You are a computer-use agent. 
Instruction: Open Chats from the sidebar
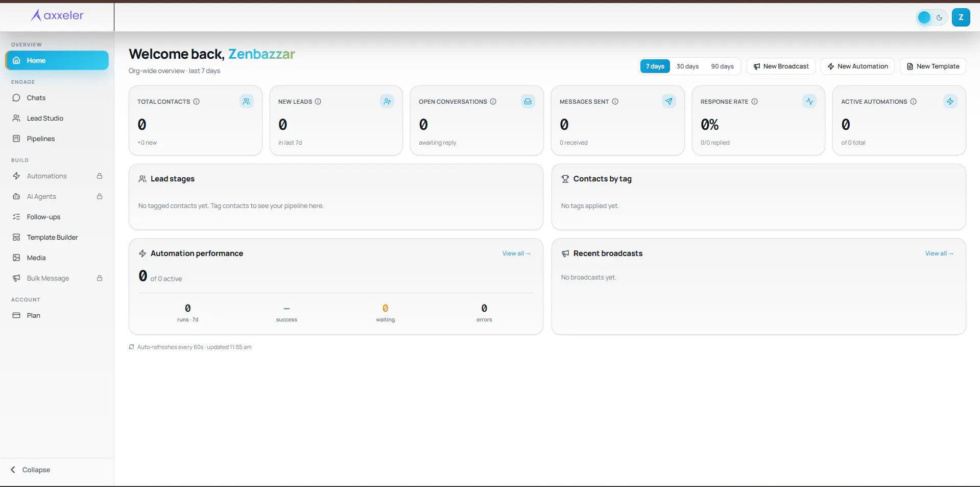tap(57, 98)
